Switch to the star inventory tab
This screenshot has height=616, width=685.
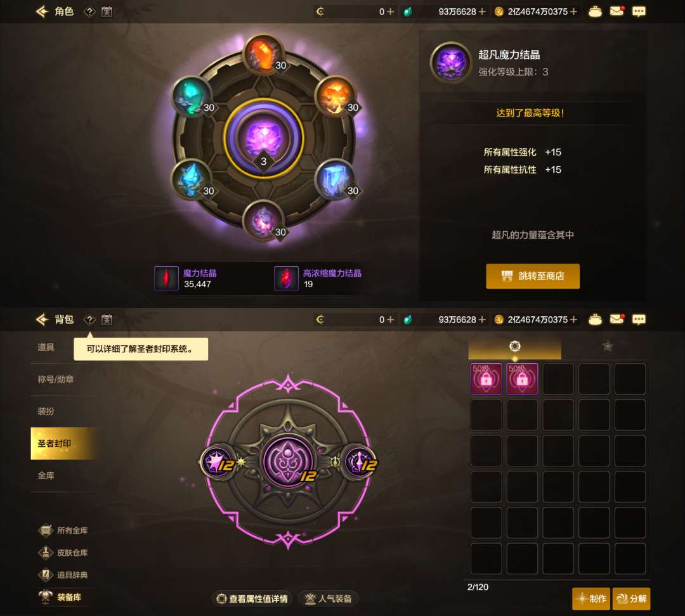[607, 347]
